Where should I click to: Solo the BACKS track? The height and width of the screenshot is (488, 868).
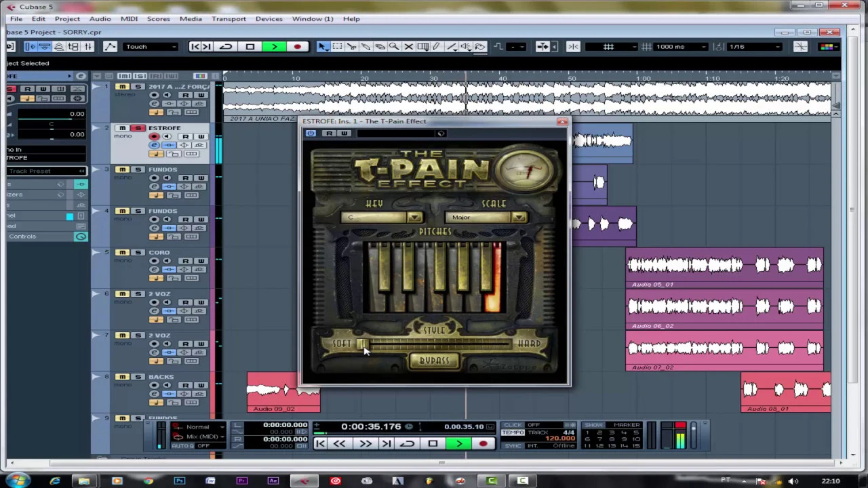138,376
